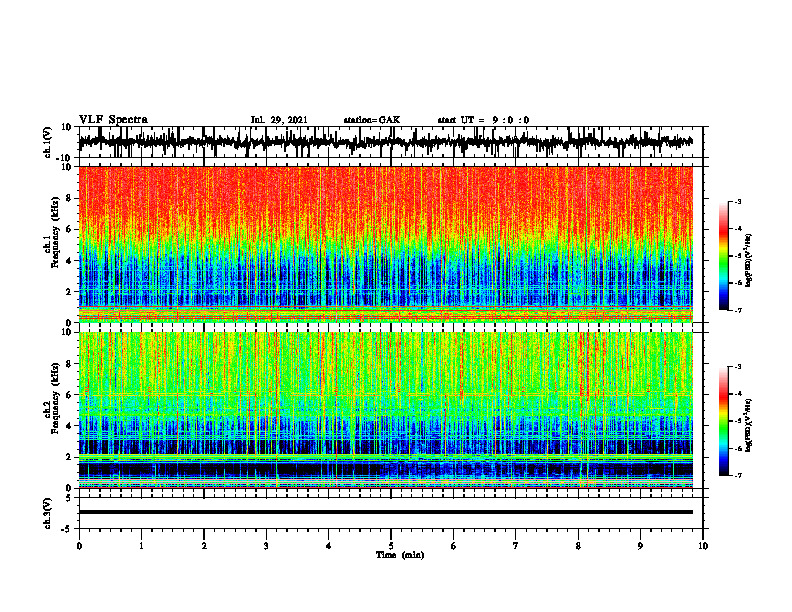Click the "6" tick label on time axis
Screen dimensions: 792x612
point(454,546)
